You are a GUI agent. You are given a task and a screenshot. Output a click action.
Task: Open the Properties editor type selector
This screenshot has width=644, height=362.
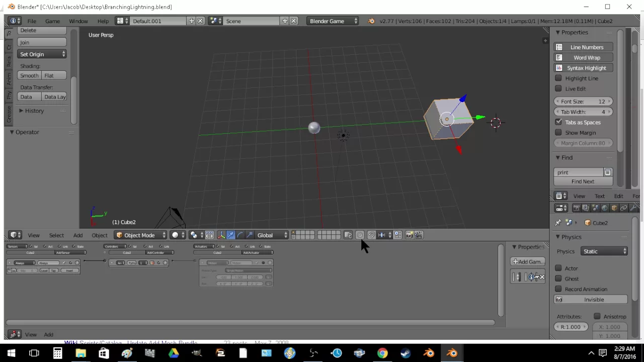coord(561,208)
